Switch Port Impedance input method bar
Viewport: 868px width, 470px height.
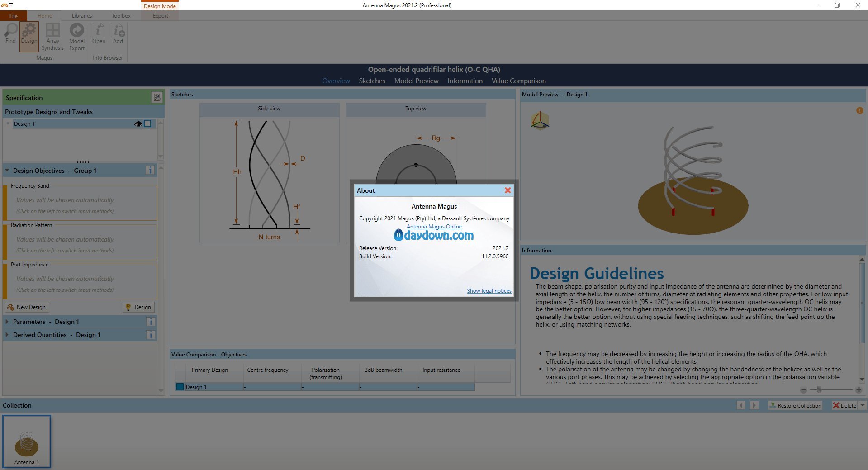(x=5, y=281)
